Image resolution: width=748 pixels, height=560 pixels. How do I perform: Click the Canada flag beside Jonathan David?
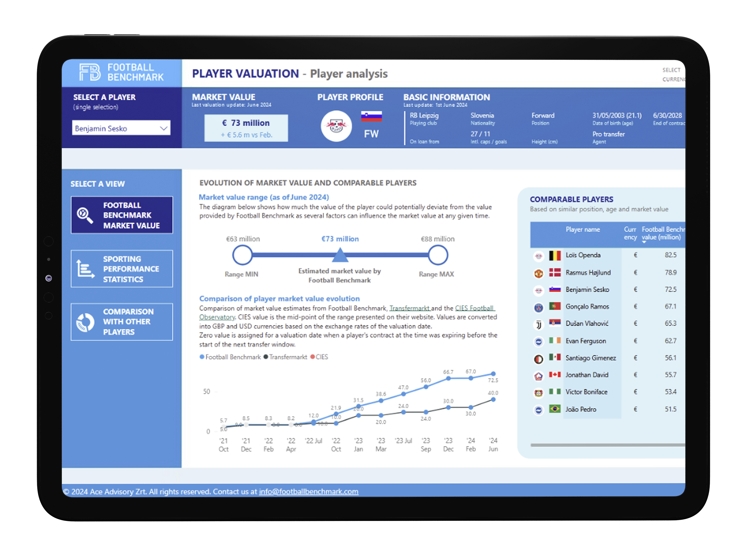[x=555, y=375]
